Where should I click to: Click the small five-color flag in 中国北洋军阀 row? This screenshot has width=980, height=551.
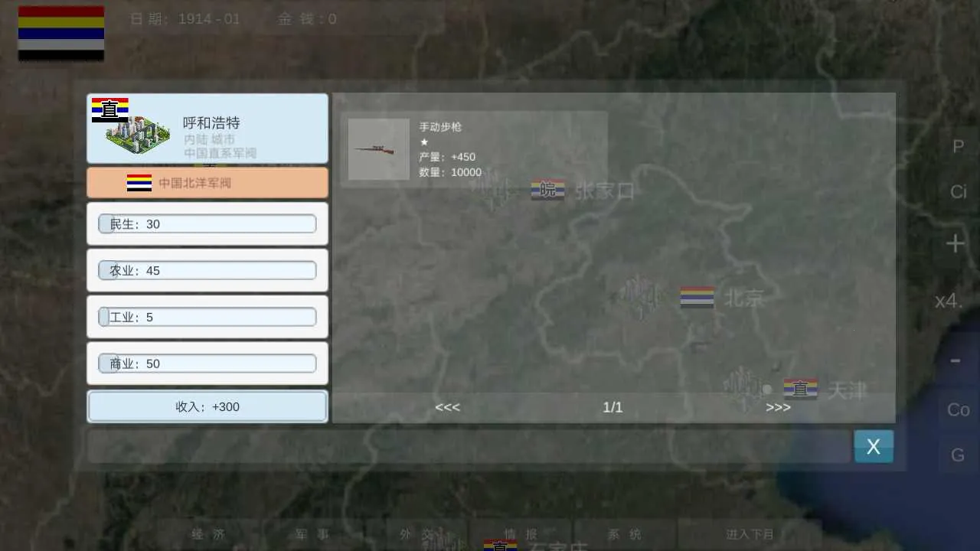point(139,183)
